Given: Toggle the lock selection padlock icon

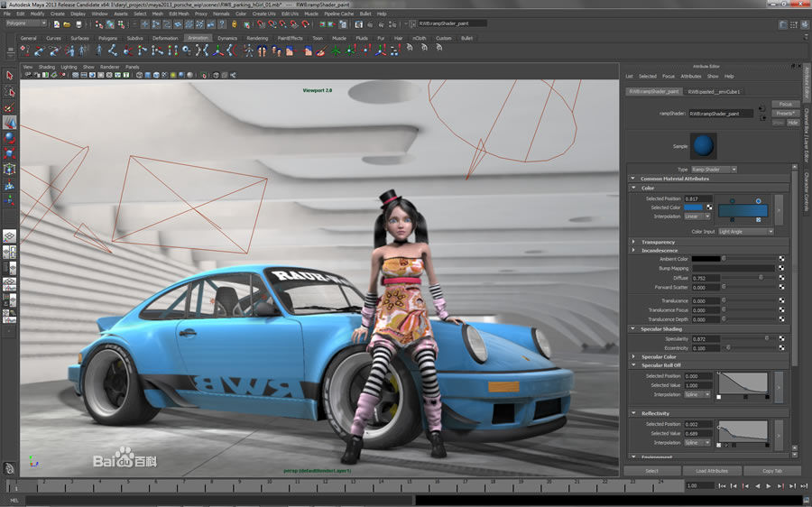Looking at the screenshot, I should pos(234,24).
